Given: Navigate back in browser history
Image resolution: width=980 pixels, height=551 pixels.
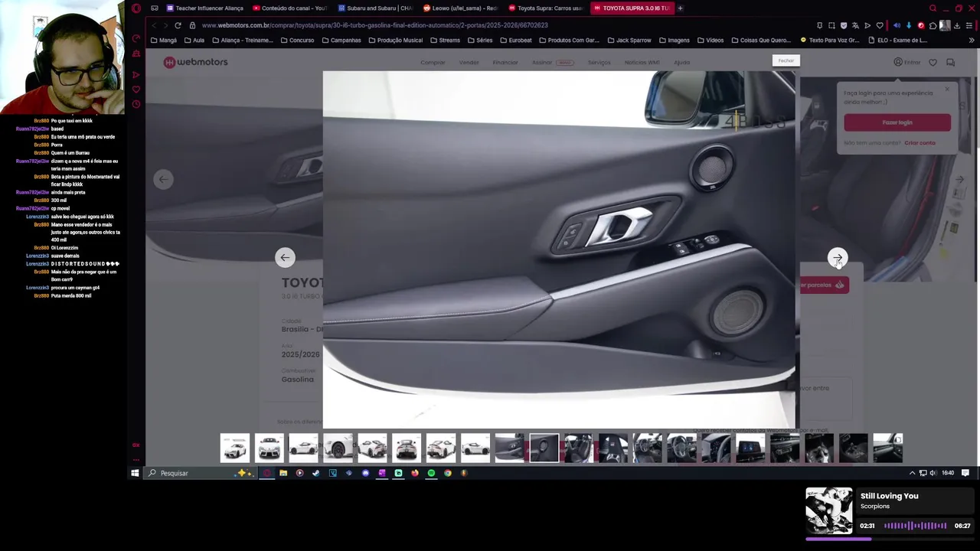Looking at the screenshot, I should [153, 25].
